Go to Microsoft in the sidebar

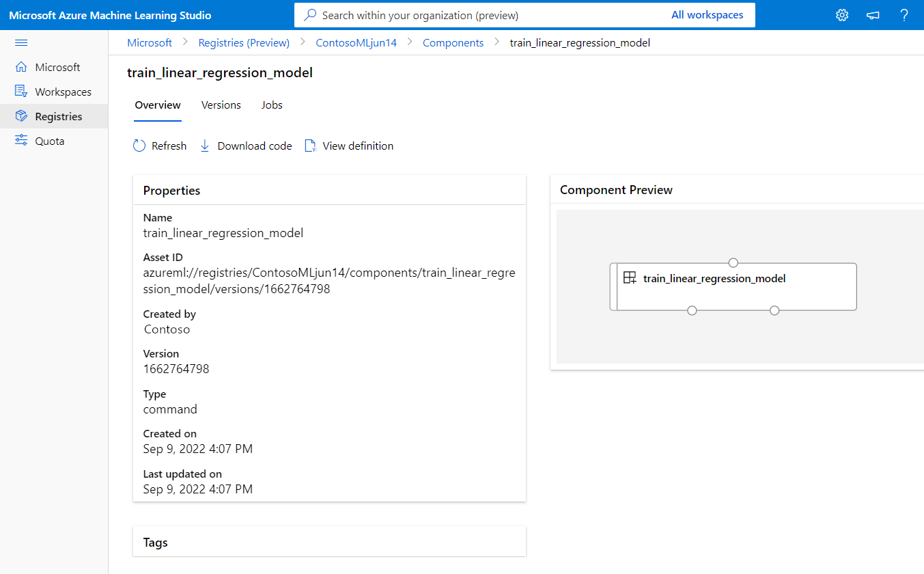tap(54, 67)
